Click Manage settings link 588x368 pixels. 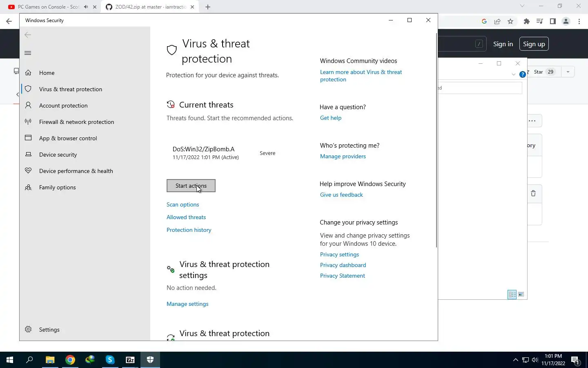coord(187,304)
